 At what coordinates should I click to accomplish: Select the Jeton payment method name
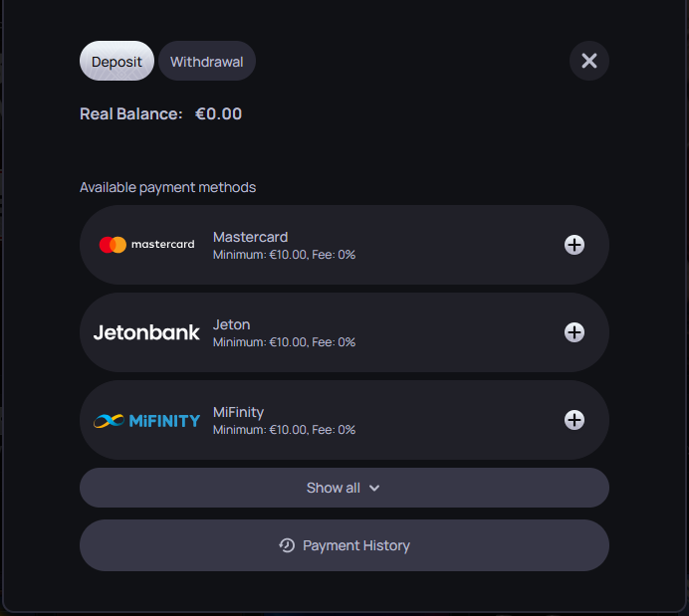(231, 324)
